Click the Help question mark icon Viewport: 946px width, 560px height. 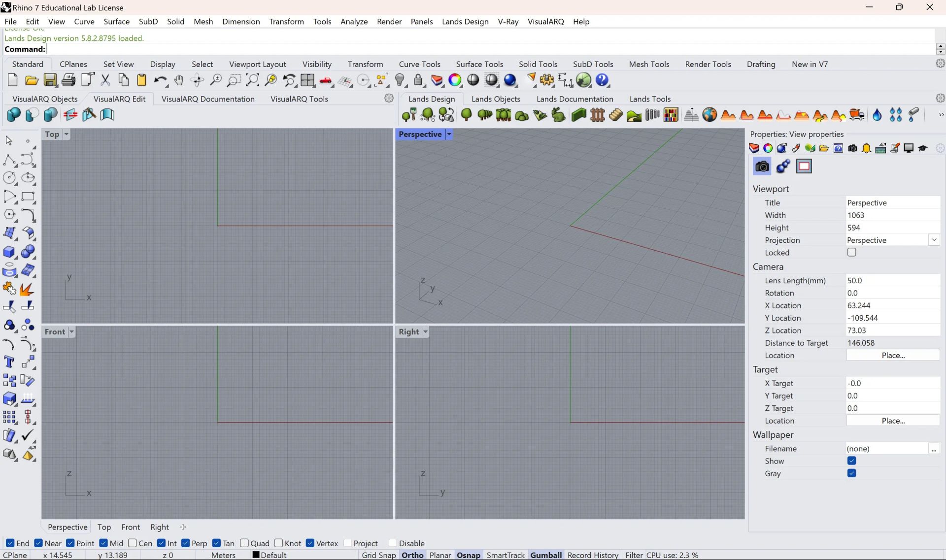(602, 80)
